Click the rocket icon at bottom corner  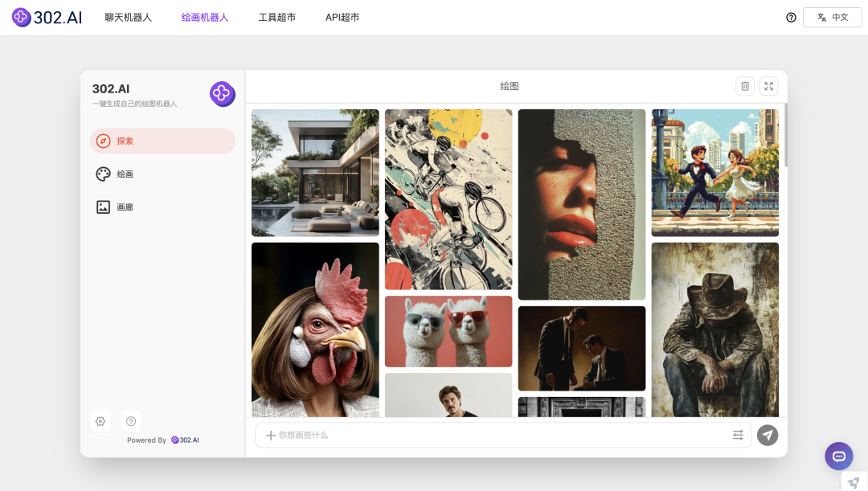point(854,482)
